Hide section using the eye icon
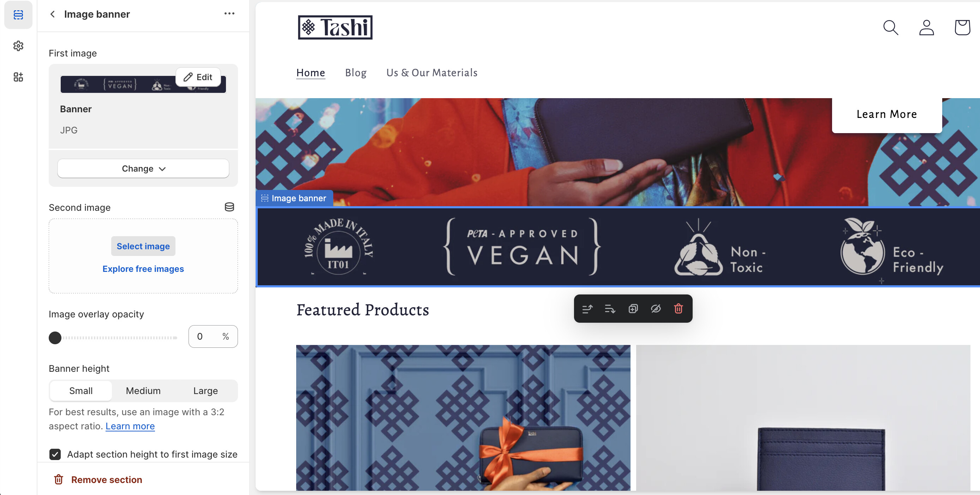980x495 pixels. [656, 309]
